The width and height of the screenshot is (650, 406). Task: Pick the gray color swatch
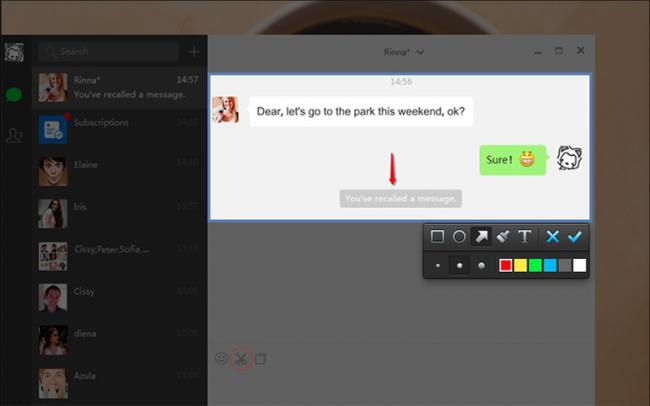click(x=565, y=265)
